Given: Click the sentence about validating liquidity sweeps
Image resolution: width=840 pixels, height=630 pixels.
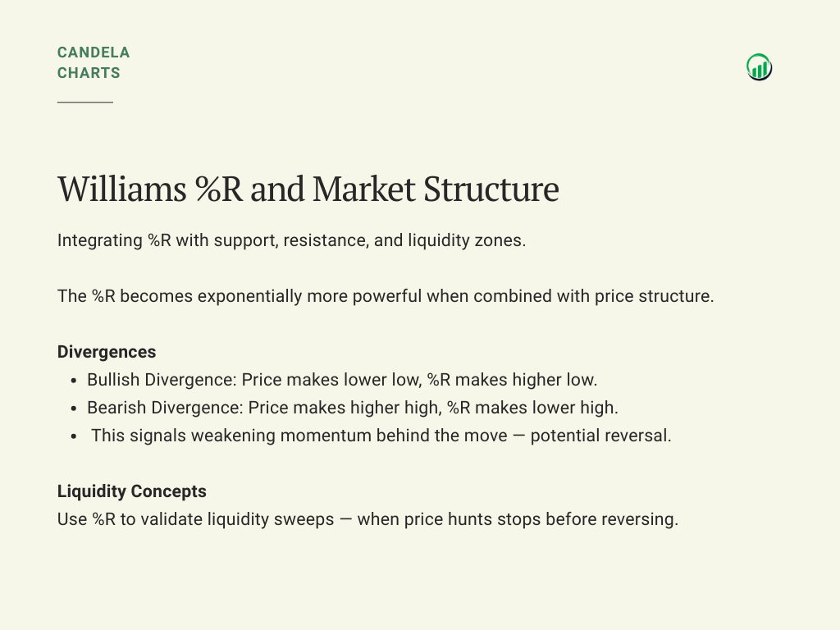Looking at the screenshot, I should (x=367, y=519).
